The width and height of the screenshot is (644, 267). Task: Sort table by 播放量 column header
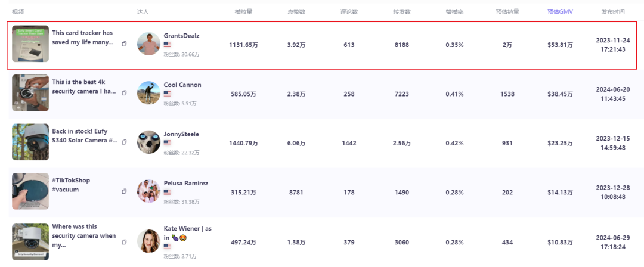point(243,11)
